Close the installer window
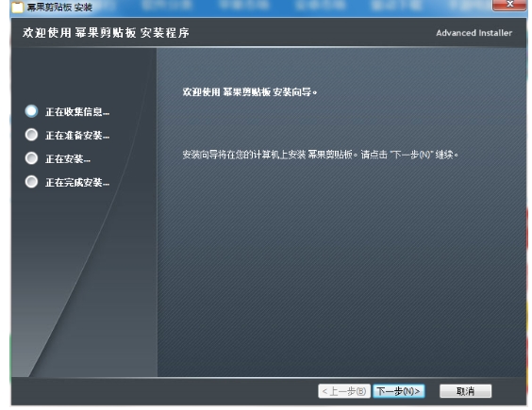The image size is (532, 410). point(509,5)
